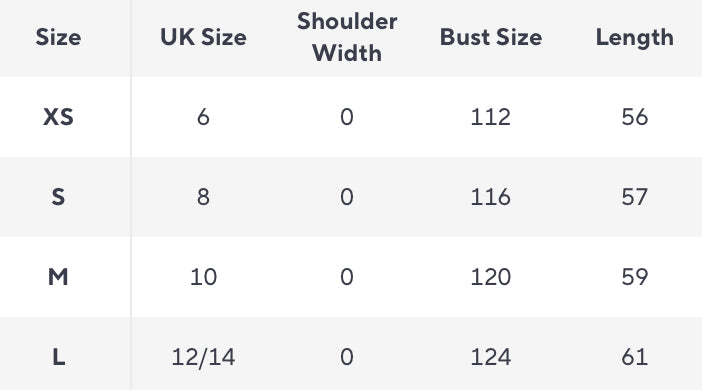702x390 pixels.
Task: Click the Bust Size column header
Action: [x=491, y=37]
